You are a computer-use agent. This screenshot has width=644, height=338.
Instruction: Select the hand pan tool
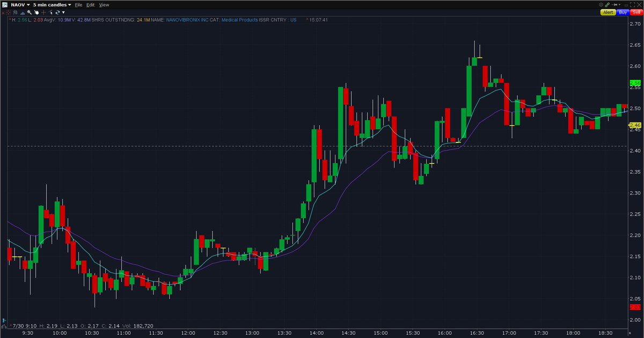(36, 12)
